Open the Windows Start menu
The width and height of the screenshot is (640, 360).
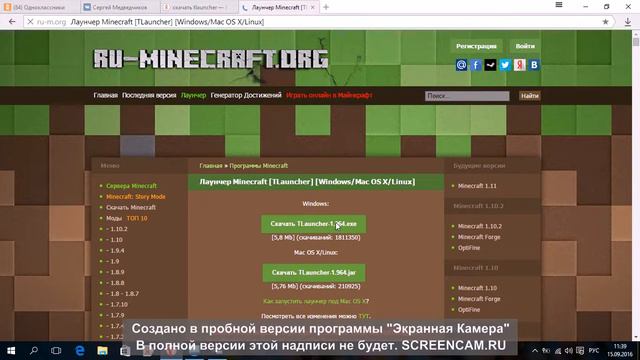coord(11,351)
